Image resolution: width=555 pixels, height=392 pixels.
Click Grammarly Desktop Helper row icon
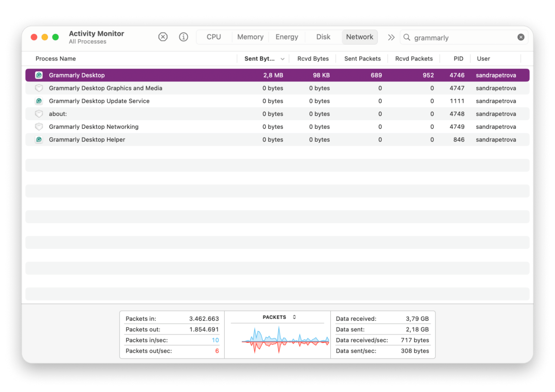[39, 139]
